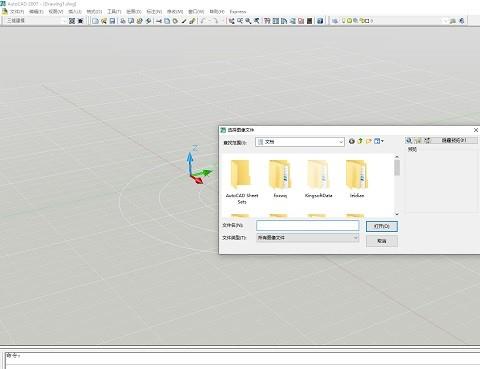Click the Create New Folder icon in dialog

tap(369, 141)
